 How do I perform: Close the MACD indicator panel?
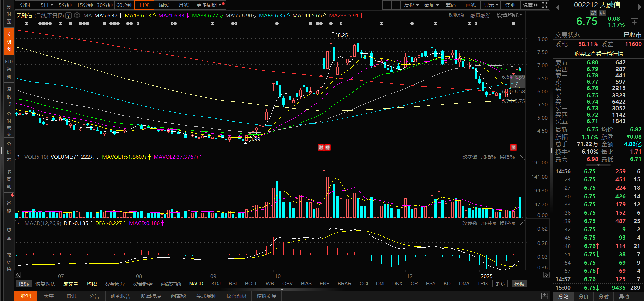522,223
